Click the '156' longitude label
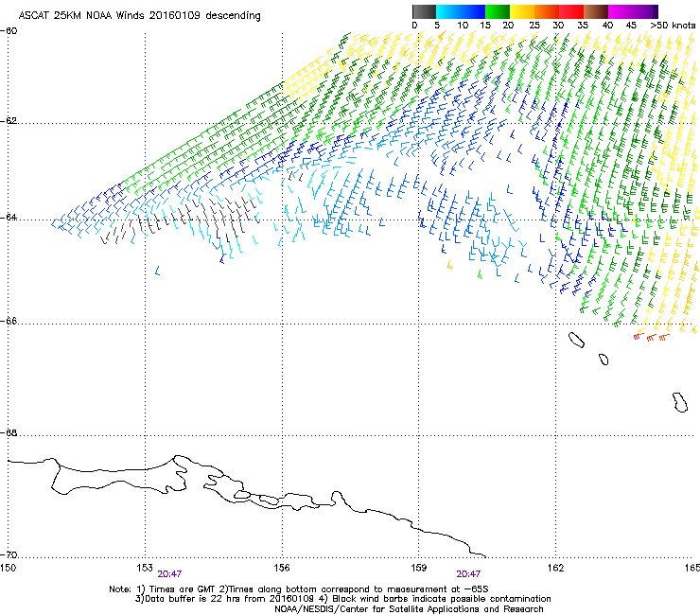700x615 pixels. [282, 568]
